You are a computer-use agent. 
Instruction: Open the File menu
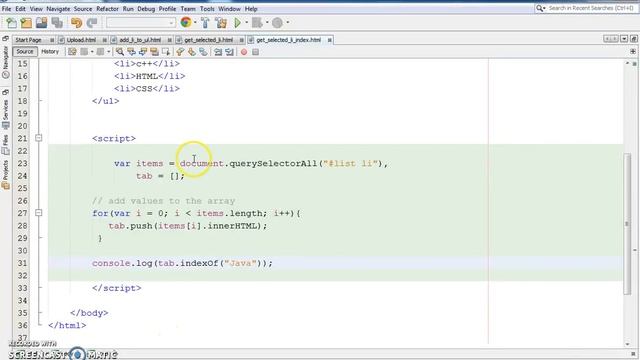[x=7, y=9]
